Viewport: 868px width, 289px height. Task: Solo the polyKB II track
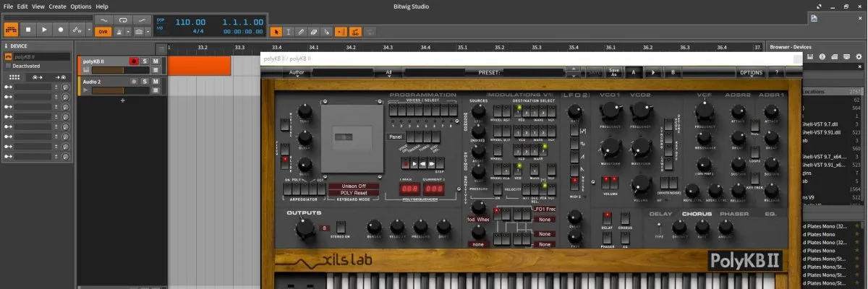click(145, 61)
